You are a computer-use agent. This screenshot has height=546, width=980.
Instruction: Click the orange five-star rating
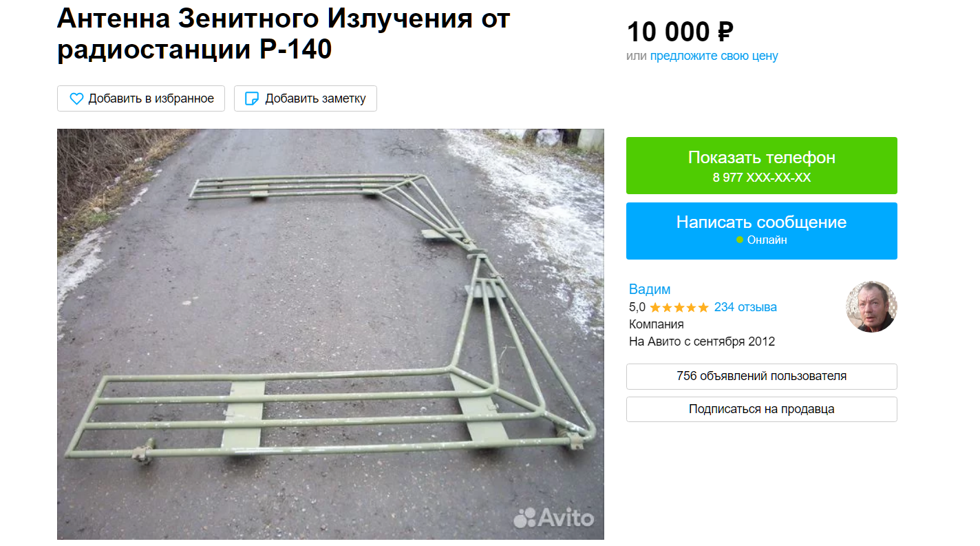679,307
